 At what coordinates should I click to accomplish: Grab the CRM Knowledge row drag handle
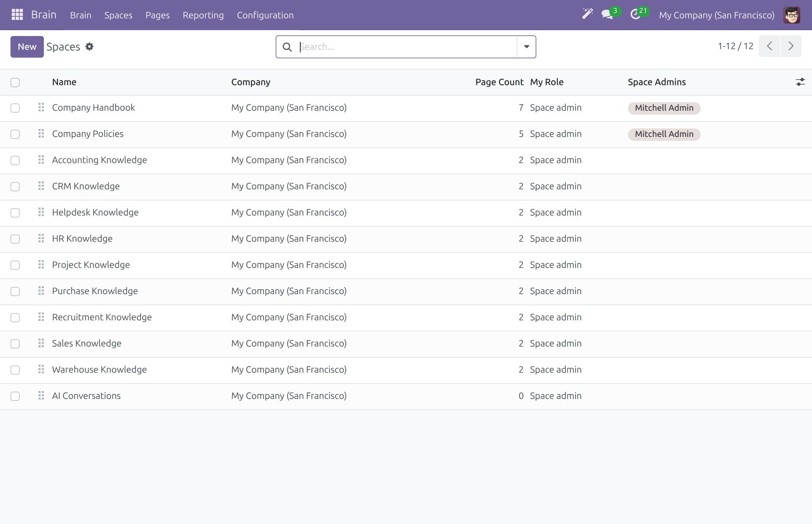[x=41, y=186]
